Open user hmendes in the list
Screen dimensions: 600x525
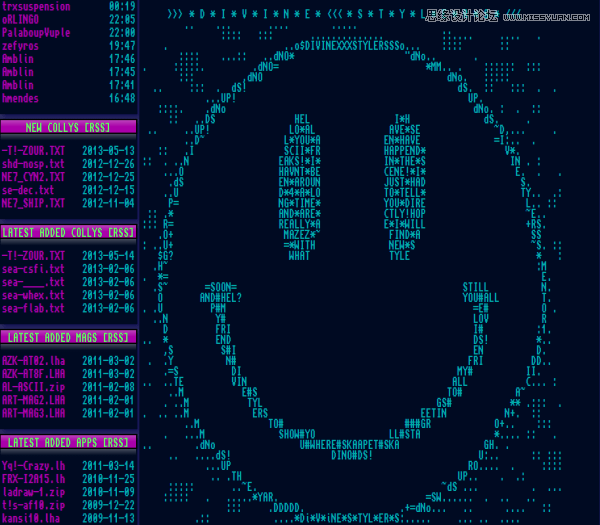20,98
